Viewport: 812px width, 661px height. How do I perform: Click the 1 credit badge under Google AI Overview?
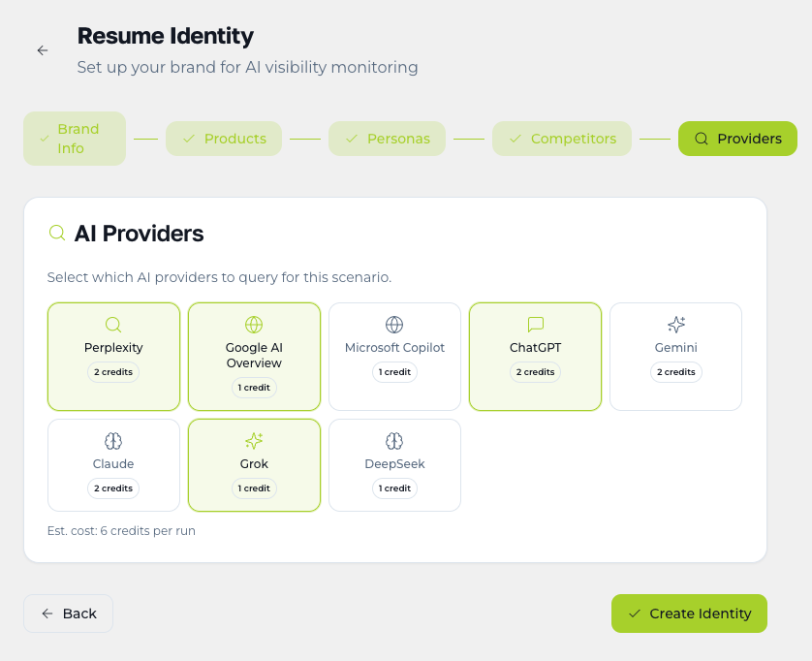[x=254, y=388]
